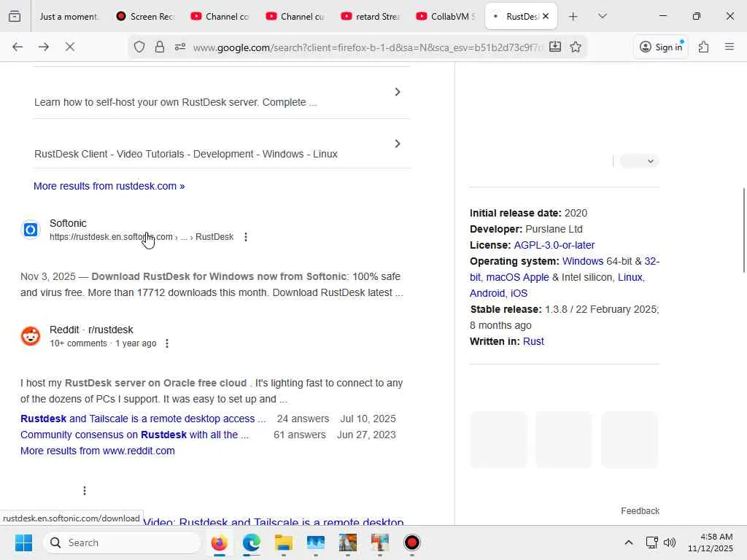Click the install/save page icon in URL bar
747x560 pixels.
pos(555,47)
